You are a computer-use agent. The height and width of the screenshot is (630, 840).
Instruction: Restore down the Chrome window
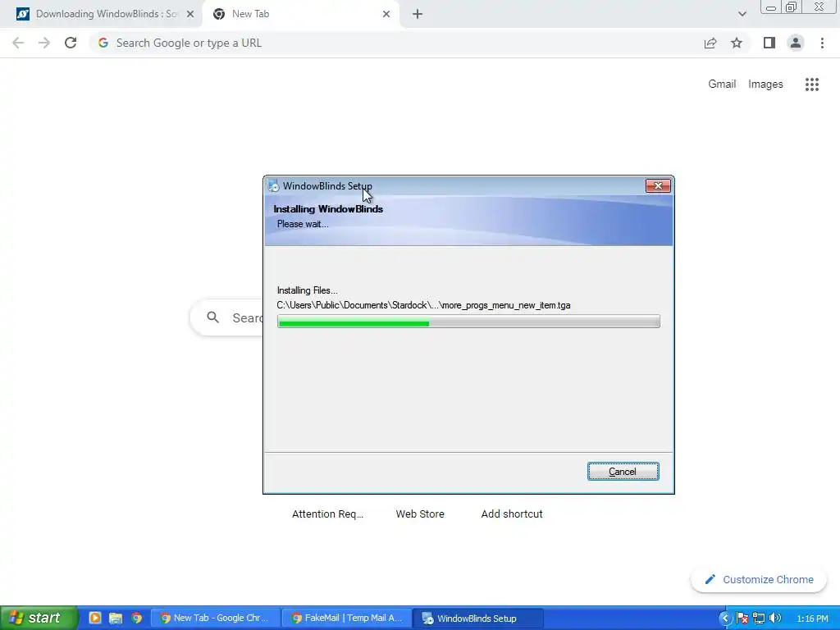(x=792, y=7)
